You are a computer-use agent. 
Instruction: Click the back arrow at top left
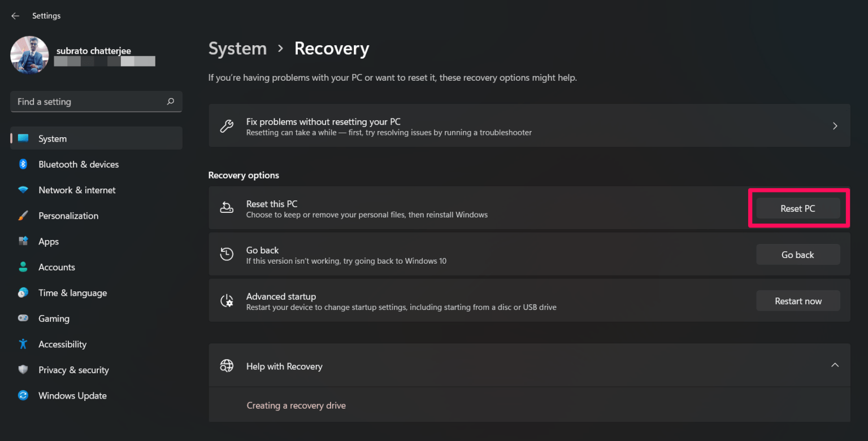point(15,16)
